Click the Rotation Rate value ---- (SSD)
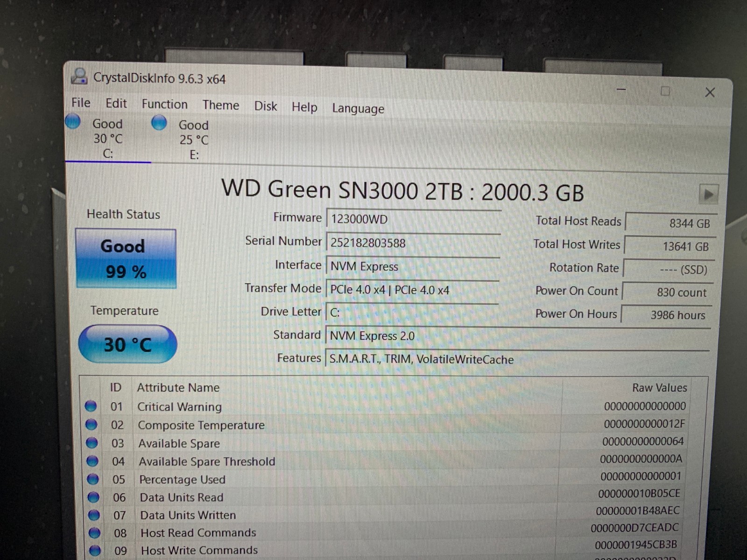This screenshot has height=560, width=747. 669,269
